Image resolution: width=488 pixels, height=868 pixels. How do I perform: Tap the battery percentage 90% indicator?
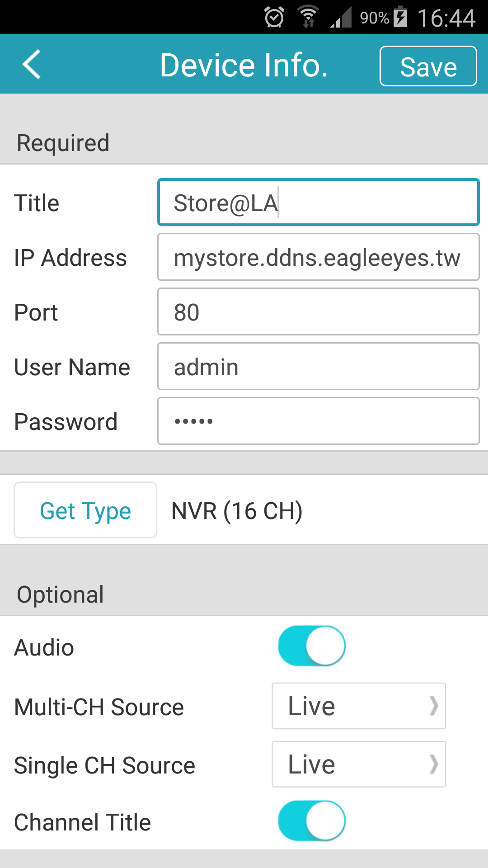tap(374, 18)
